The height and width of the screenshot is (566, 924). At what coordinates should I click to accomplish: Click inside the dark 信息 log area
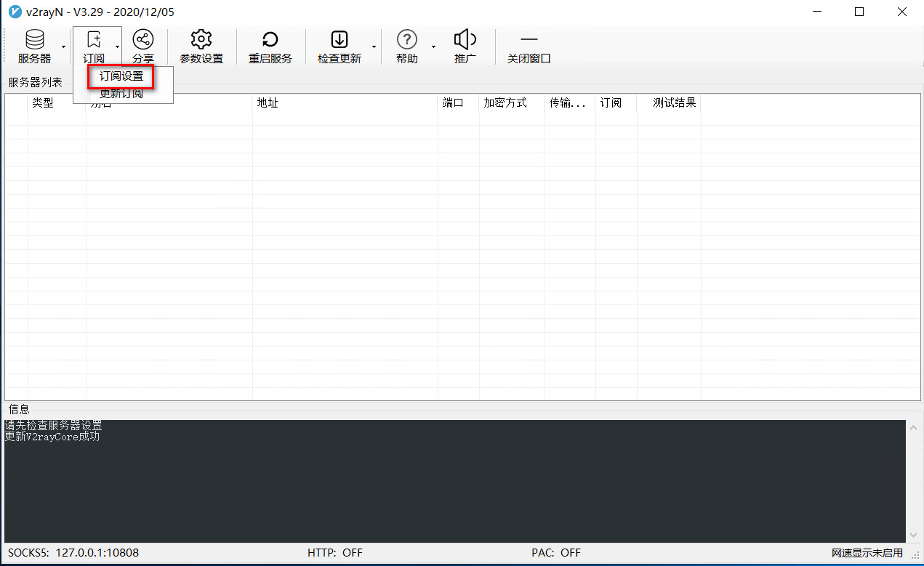[454, 481]
